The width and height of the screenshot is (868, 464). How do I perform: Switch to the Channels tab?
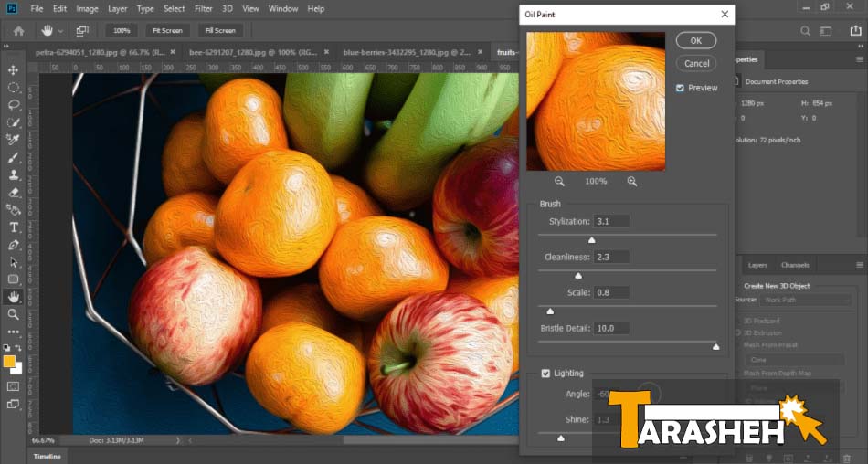[796, 265]
